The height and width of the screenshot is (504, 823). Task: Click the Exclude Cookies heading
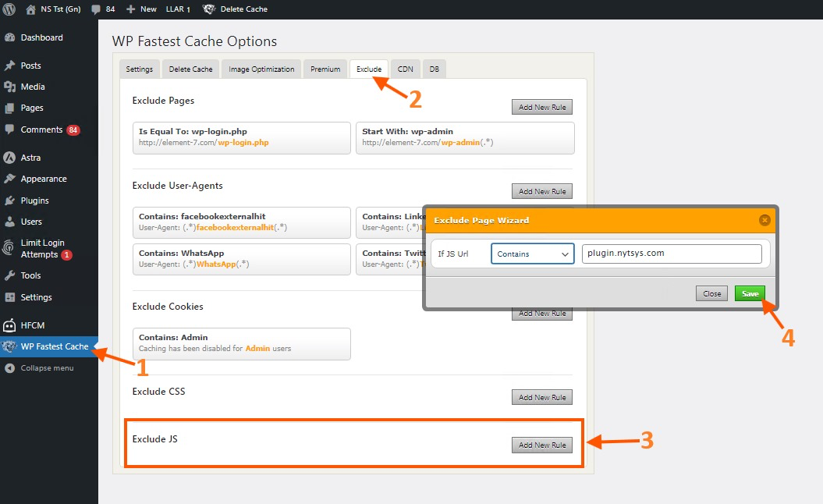(168, 307)
